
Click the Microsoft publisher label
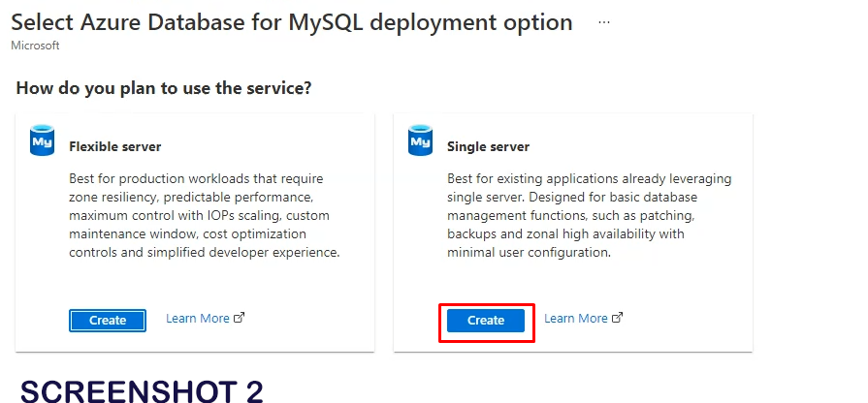[35, 46]
